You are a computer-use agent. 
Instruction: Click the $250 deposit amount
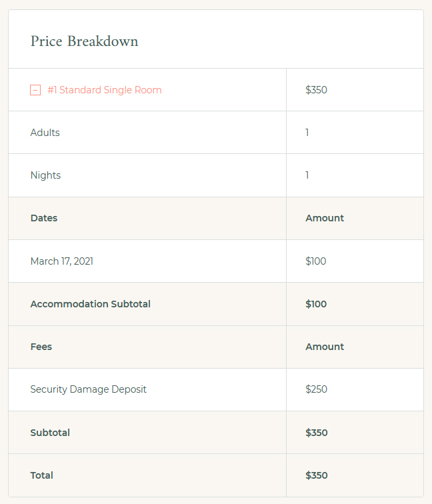coord(316,389)
